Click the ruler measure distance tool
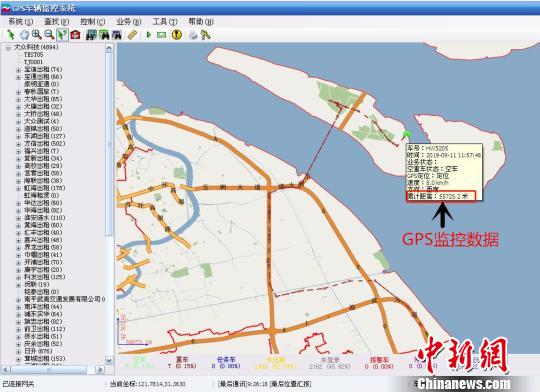540x392 pixels. pos(133,35)
